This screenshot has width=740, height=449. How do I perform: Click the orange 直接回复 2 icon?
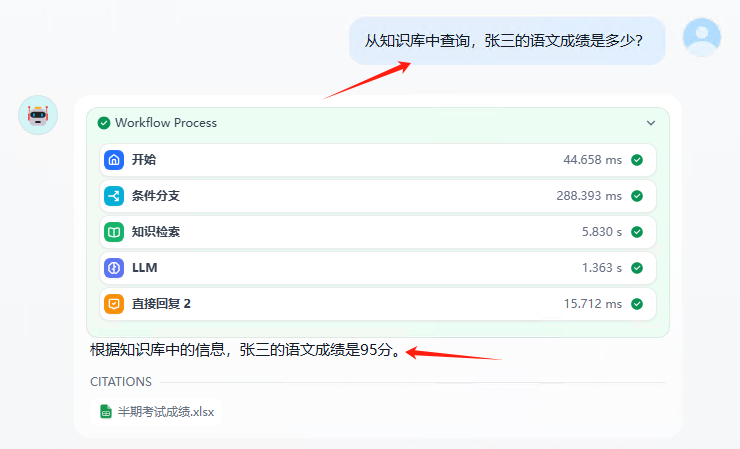click(x=114, y=304)
